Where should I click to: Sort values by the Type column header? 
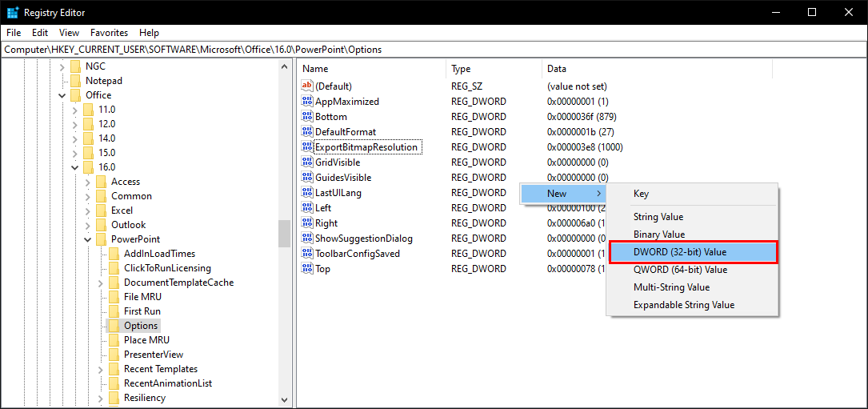(x=461, y=69)
